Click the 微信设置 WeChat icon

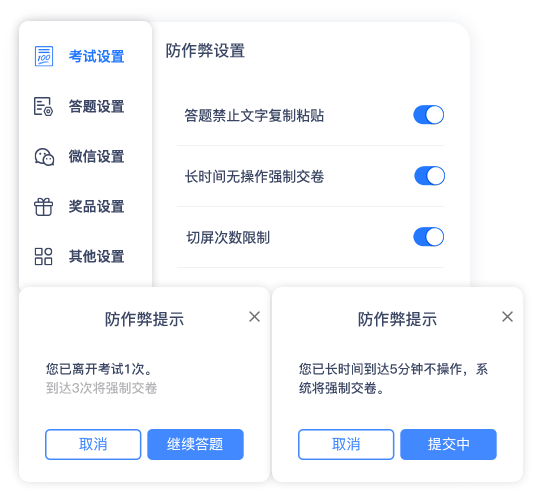(44, 157)
